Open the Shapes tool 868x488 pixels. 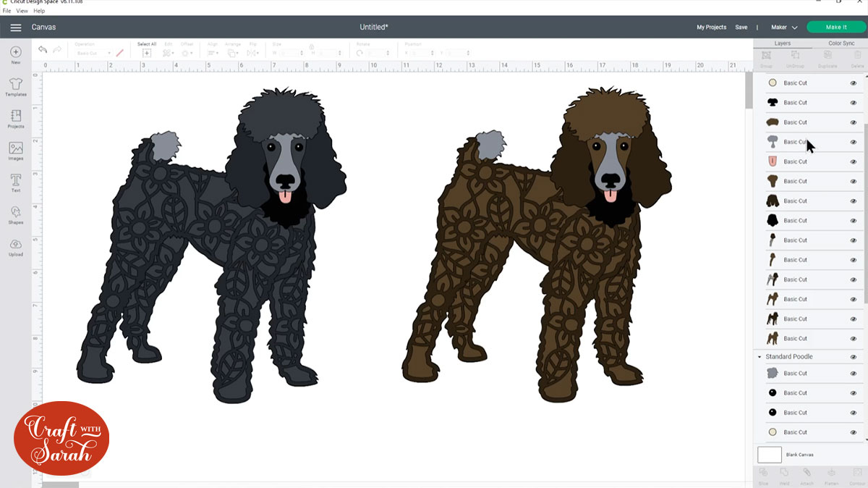click(16, 214)
